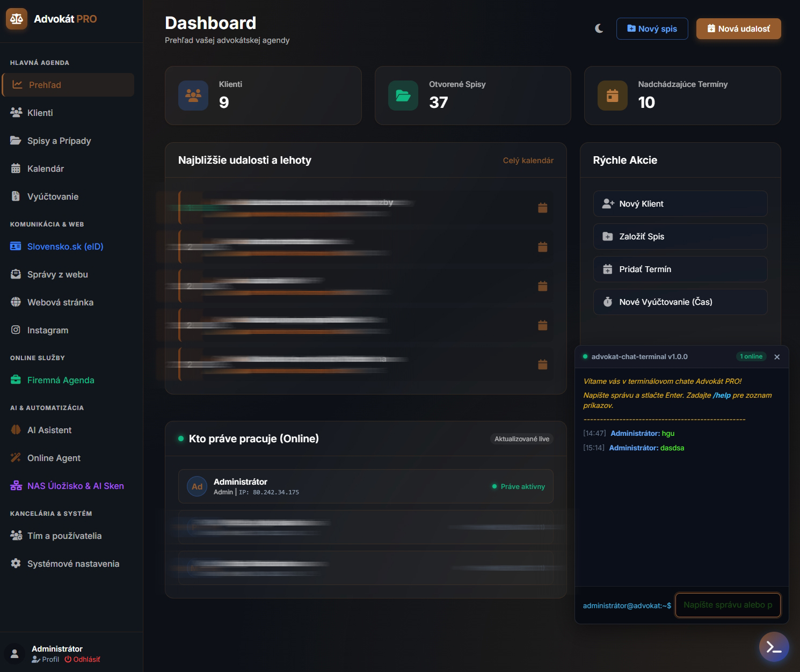Focus the chat message input field

click(x=728, y=605)
